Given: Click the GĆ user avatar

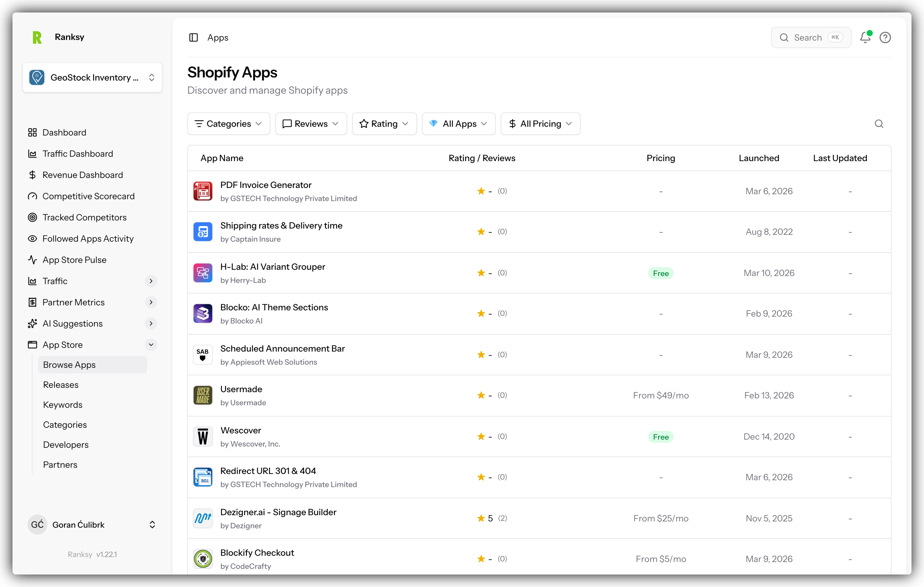Looking at the screenshot, I should click(37, 525).
